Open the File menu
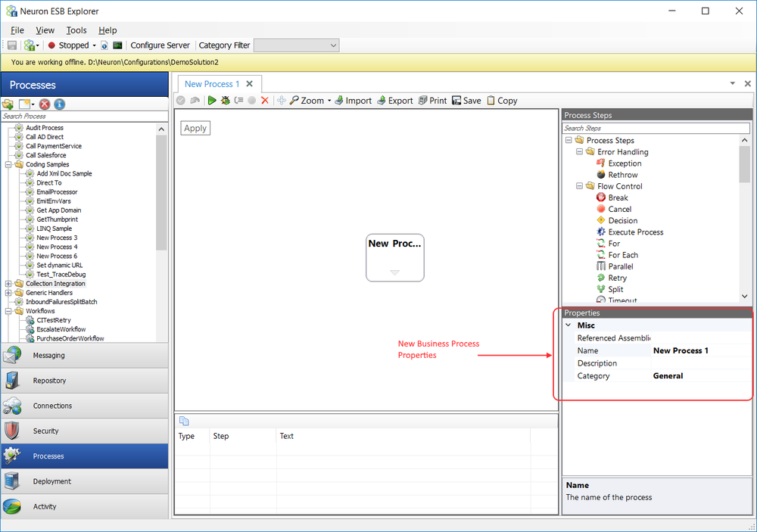The width and height of the screenshot is (757, 532). 17,30
